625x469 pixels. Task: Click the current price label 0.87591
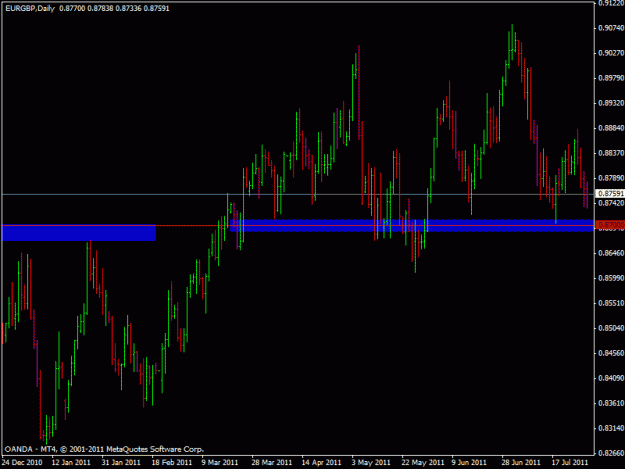[610, 194]
